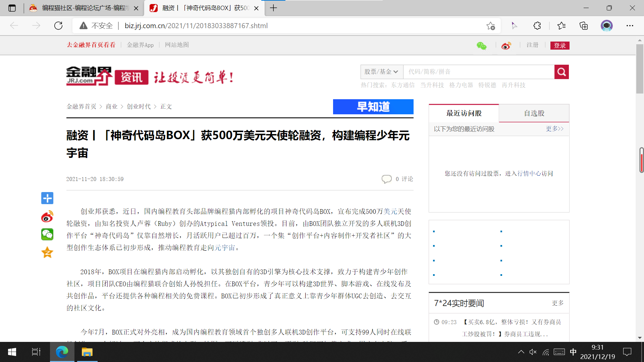
Task: Switch to the 编程猫社区 browser tab
Action: tap(84, 8)
